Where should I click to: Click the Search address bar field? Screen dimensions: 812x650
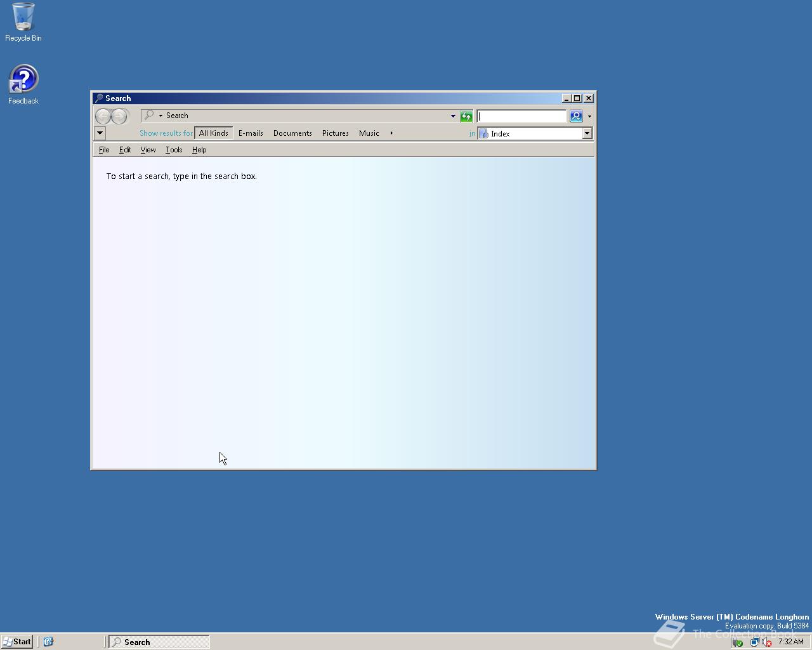click(x=299, y=116)
